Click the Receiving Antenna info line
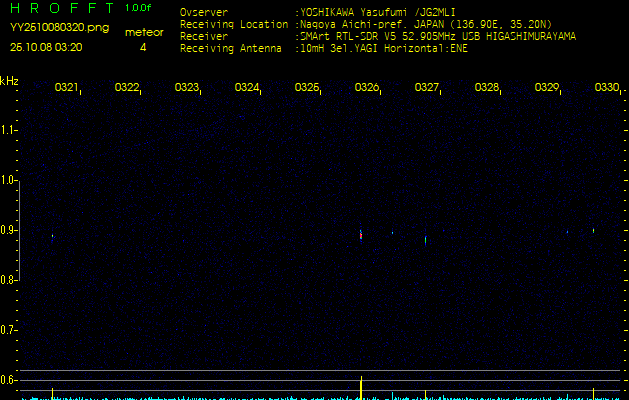This screenshot has height=400, width=629. pyautogui.click(x=323, y=47)
